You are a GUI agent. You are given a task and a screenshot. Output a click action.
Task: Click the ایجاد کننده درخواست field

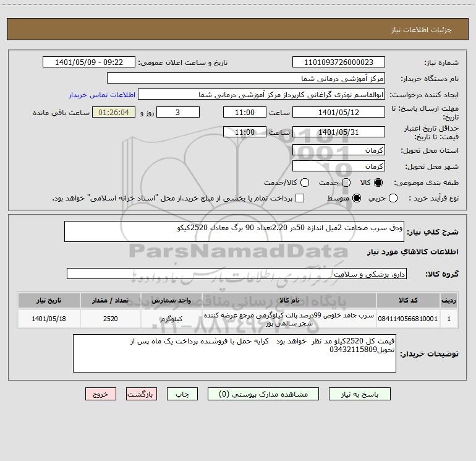click(x=261, y=95)
